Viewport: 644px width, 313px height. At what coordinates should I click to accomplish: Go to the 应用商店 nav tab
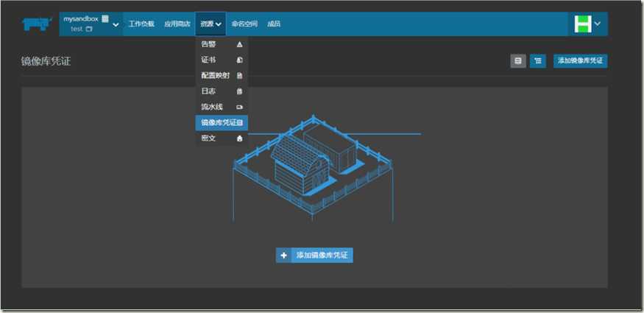(x=177, y=24)
